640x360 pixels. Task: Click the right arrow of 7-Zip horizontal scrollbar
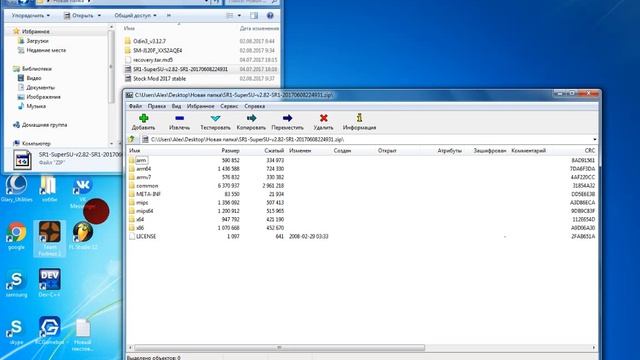(594, 348)
